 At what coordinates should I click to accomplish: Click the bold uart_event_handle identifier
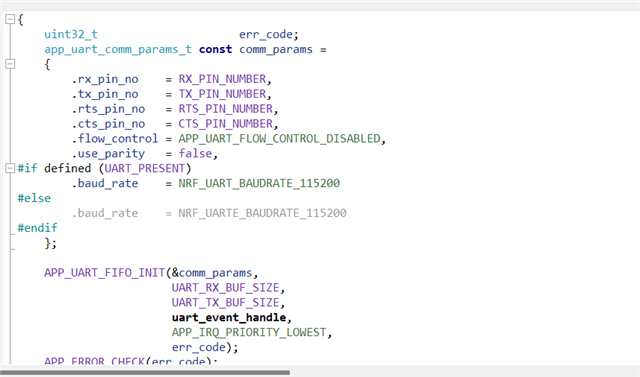pos(229,317)
